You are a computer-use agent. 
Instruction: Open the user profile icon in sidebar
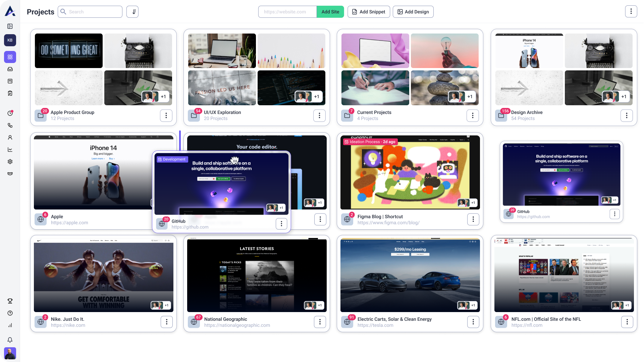(10, 137)
